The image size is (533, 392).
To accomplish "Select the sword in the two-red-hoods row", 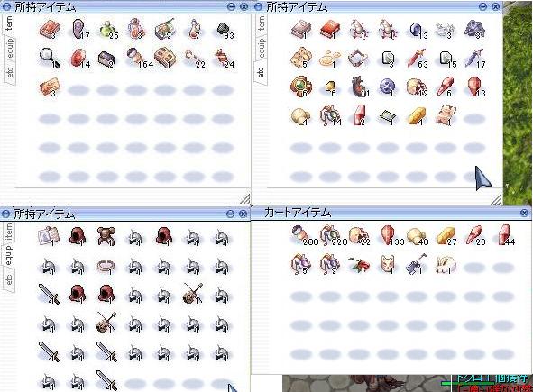I will click(x=49, y=294).
